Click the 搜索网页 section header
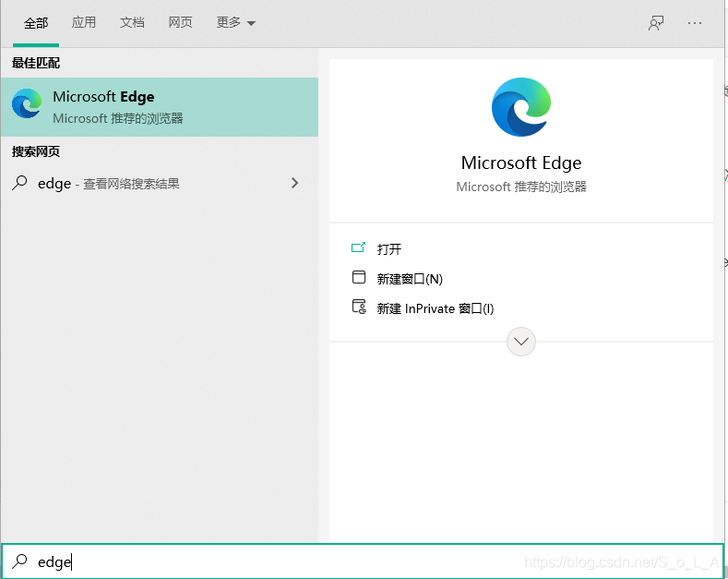728x579 pixels. 36,151
